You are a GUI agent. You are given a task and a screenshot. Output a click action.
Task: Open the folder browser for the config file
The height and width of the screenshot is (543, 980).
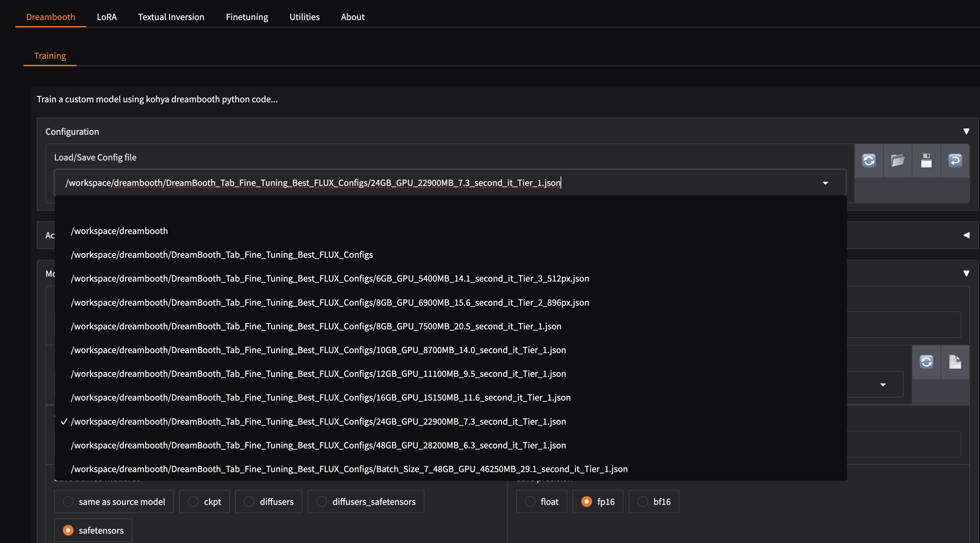(x=897, y=160)
